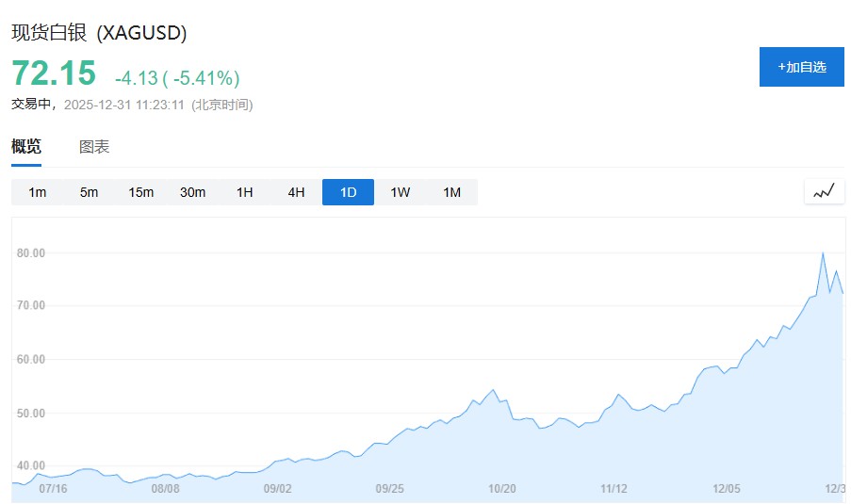This screenshot has height=504, width=851.
Task: Click the -4.13 (-5.41%) price change
Action: 177,77
